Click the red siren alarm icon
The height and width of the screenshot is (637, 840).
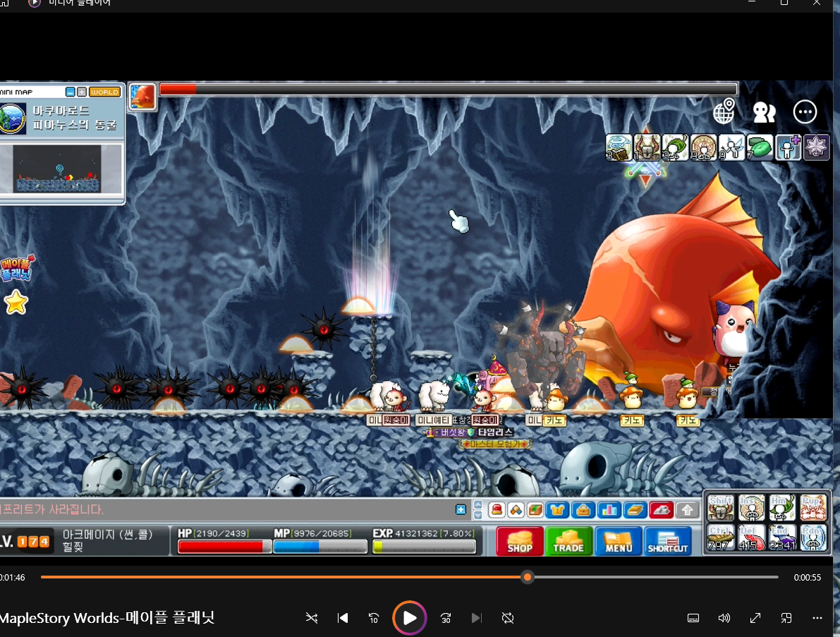point(497,509)
